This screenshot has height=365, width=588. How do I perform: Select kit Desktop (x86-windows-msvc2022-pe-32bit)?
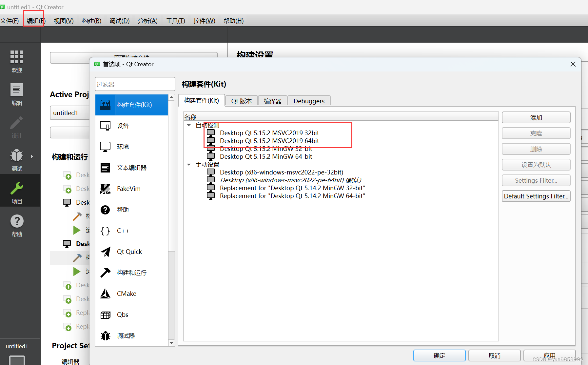point(282,172)
